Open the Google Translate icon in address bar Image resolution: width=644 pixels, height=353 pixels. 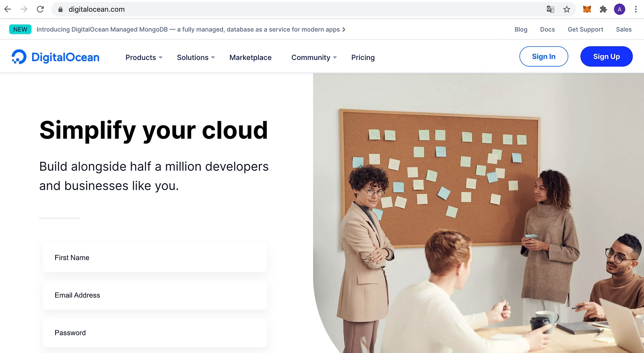(550, 9)
